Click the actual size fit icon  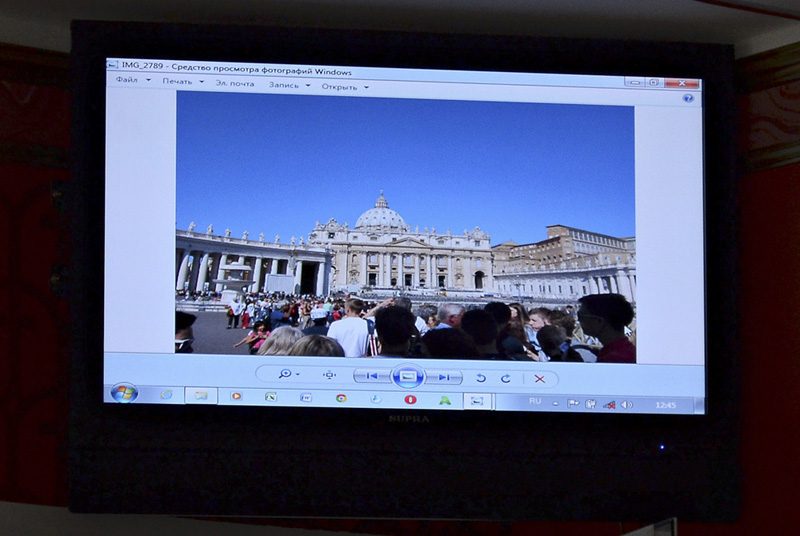(x=329, y=375)
